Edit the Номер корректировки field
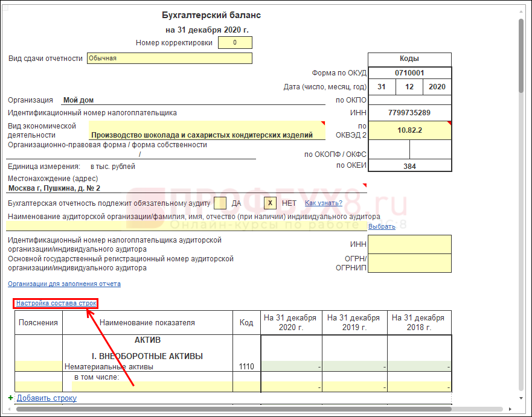The image size is (532, 417). pyautogui.click(x=235, y=43)
